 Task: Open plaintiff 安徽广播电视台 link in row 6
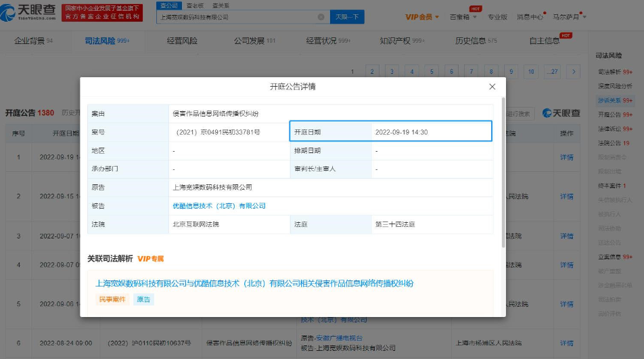pos(340,338)
